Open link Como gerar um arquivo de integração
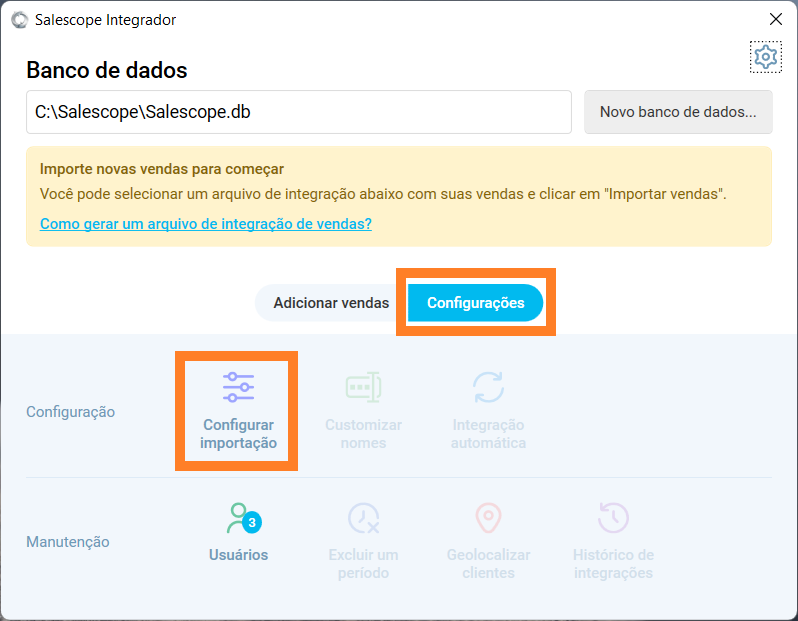 pyautogui.click(x=206, y=223)
